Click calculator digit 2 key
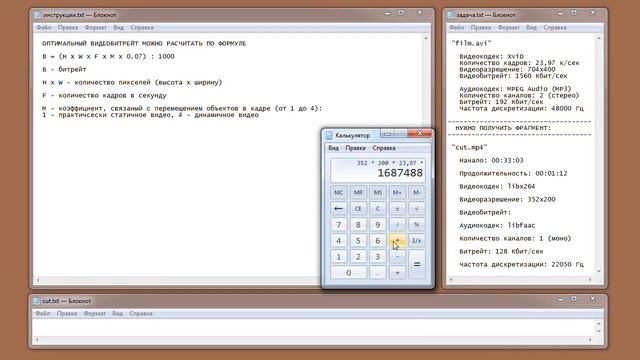Viewport: 640px width, 360px height. 358,257
